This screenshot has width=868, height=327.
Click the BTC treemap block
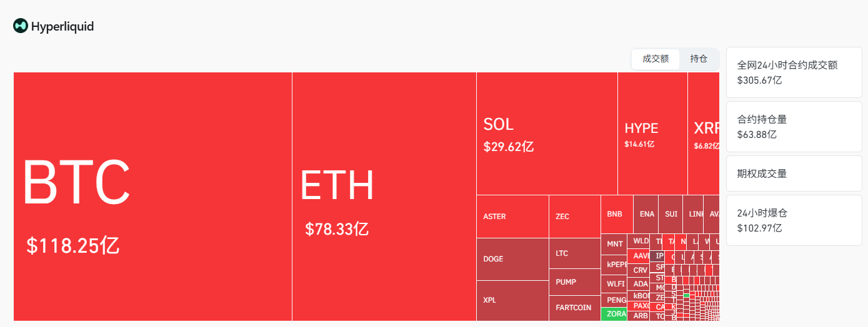click(x=152, y=197)
